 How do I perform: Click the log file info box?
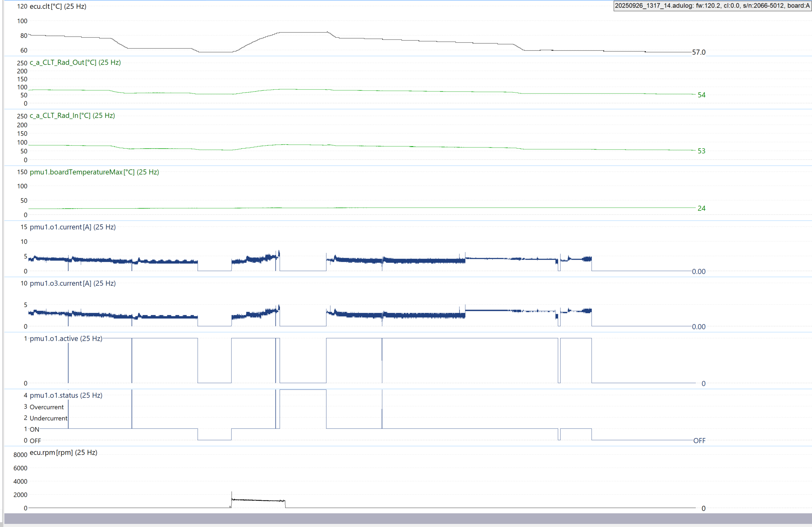pos(712,6)
